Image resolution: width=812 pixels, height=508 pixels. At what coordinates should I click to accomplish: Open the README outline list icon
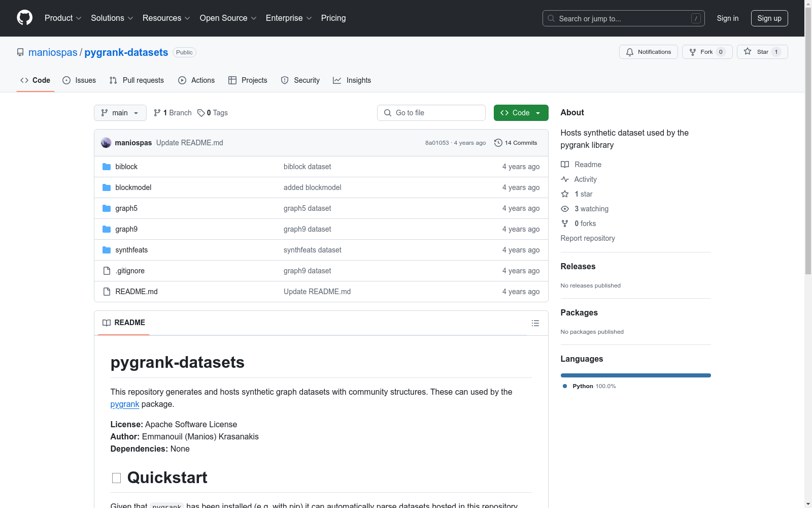[535, 323]
